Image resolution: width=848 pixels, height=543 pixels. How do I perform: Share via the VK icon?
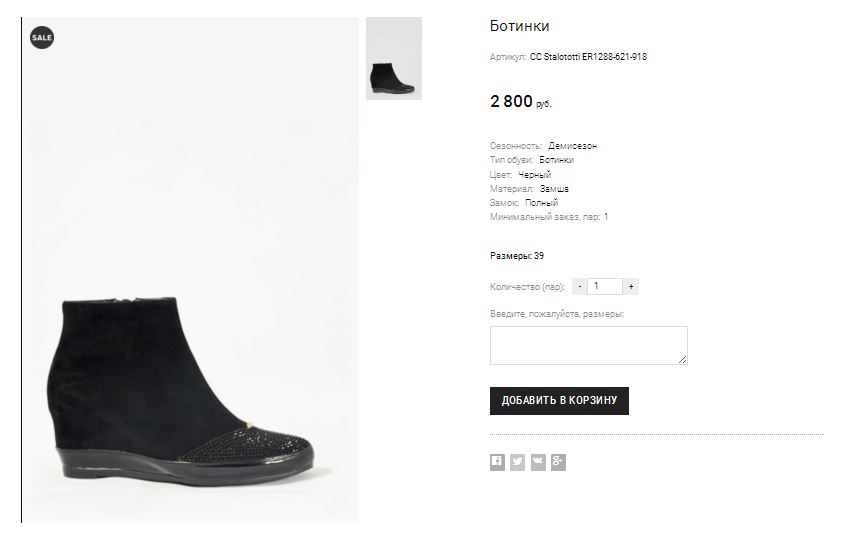(538, 462)
